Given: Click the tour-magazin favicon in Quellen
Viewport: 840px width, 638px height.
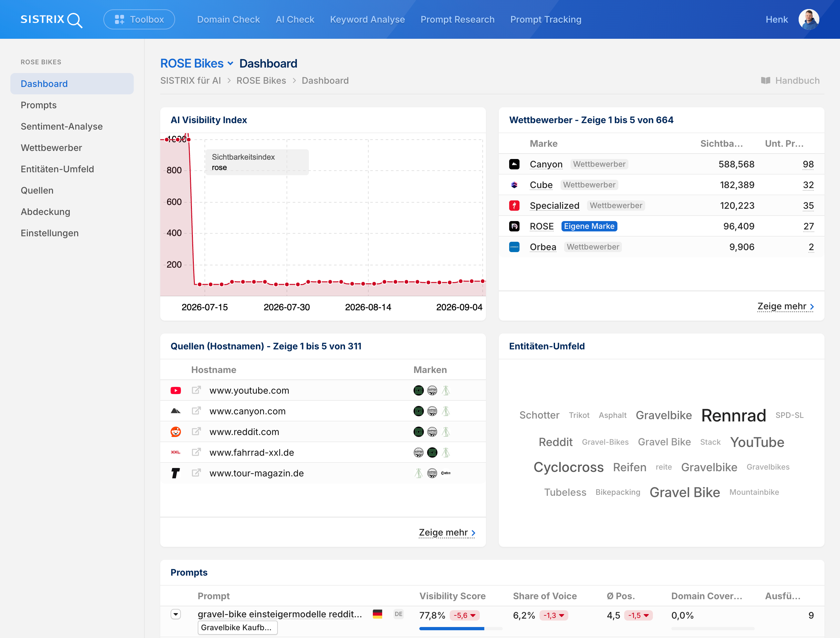Looking at the screenshot, I should coord(175,473).
